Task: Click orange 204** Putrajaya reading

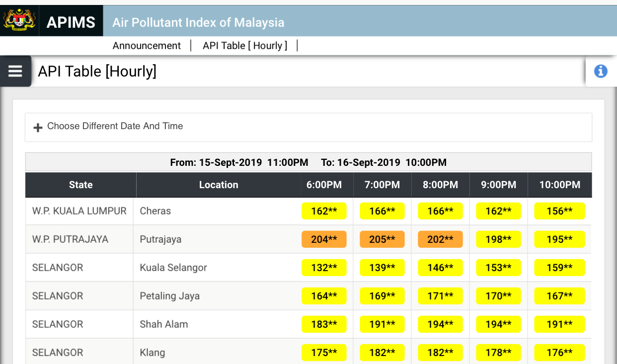Action: pos(324,239)
